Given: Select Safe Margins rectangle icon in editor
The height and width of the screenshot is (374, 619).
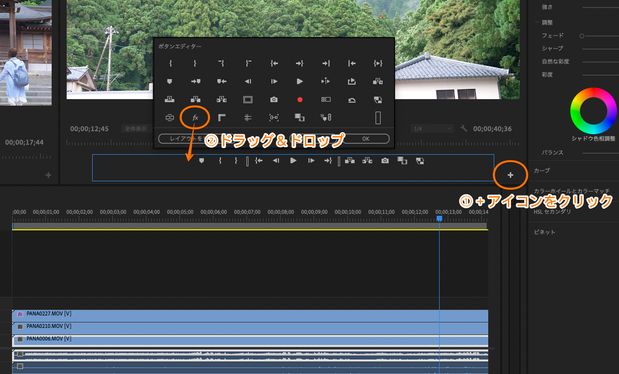Looking at the screenshot, I should tap(248, 100).
